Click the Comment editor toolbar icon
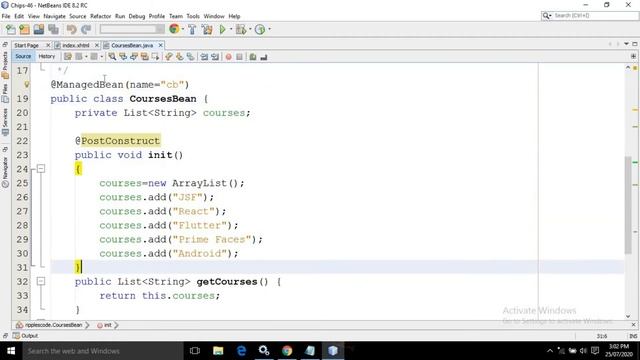 253,57
